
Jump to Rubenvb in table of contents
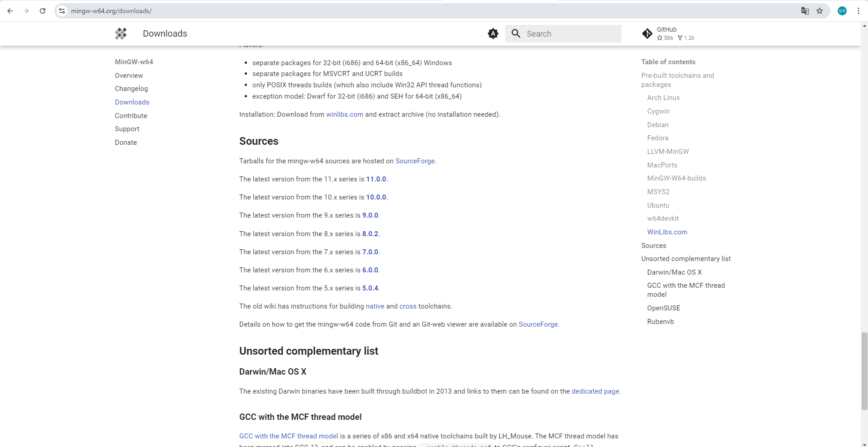(660, 322)
